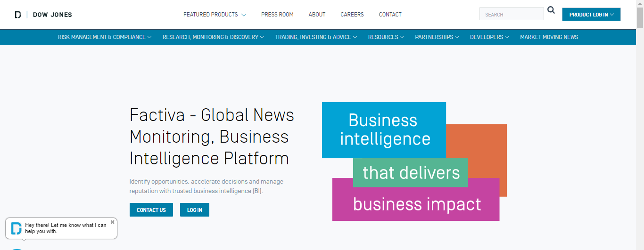Focus the Search input field
The width and height of the screenshot is (644, 250).
click(x=512, y=14)
